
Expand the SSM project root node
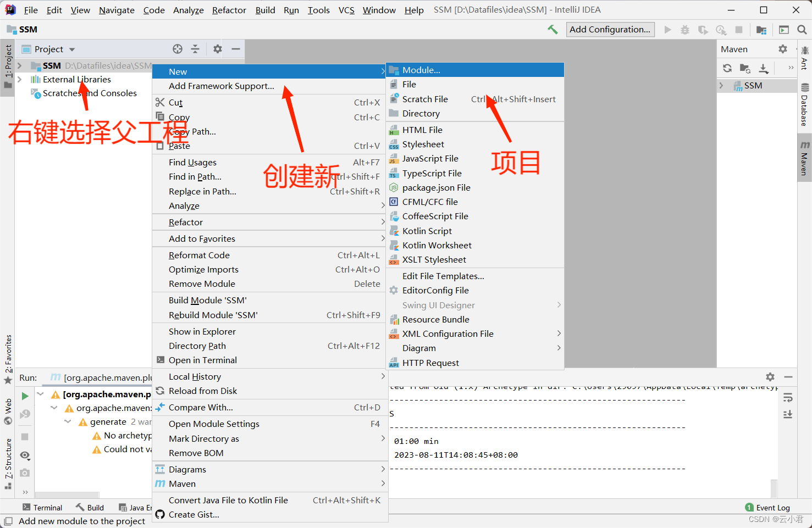pos(20,65)
